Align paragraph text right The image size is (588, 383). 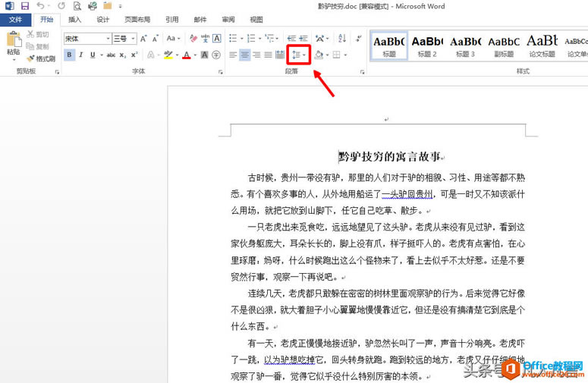[x=256, y=55]
